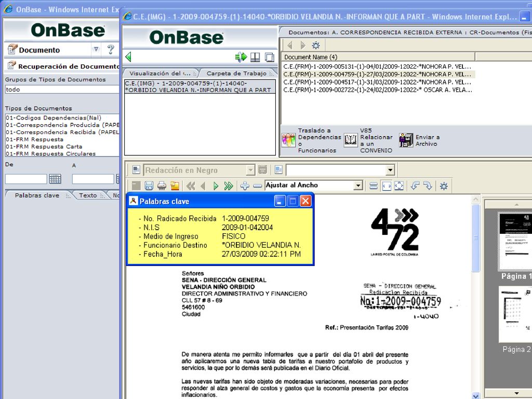Click the green execute-workflow arrow icon
The image size is (532, 399).
pyautogui.click(x=241, y=57)
